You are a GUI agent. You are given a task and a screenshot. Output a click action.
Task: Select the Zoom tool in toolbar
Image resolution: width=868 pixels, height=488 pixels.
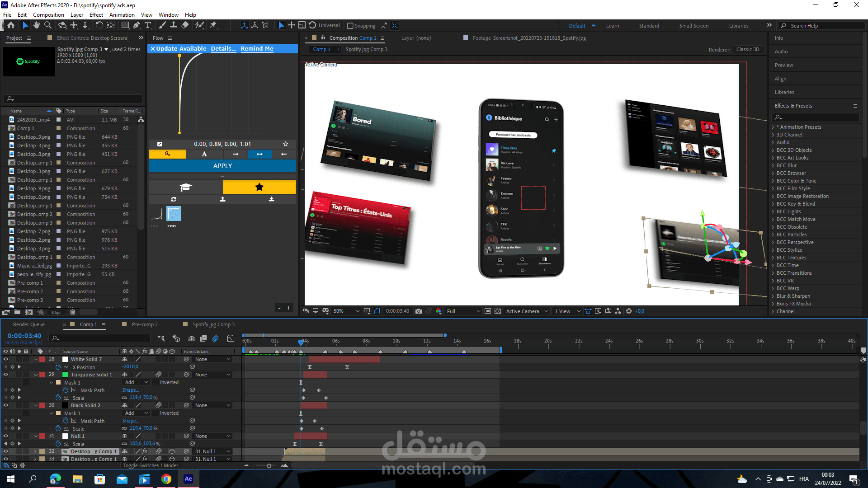[x=48, y=25]
